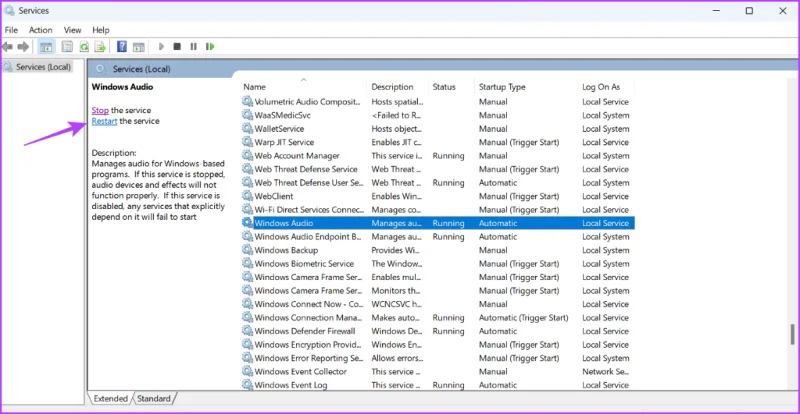Click the gear icon beside Warp JIT Service
Viewport: 800px width, 414px height.
247,142
